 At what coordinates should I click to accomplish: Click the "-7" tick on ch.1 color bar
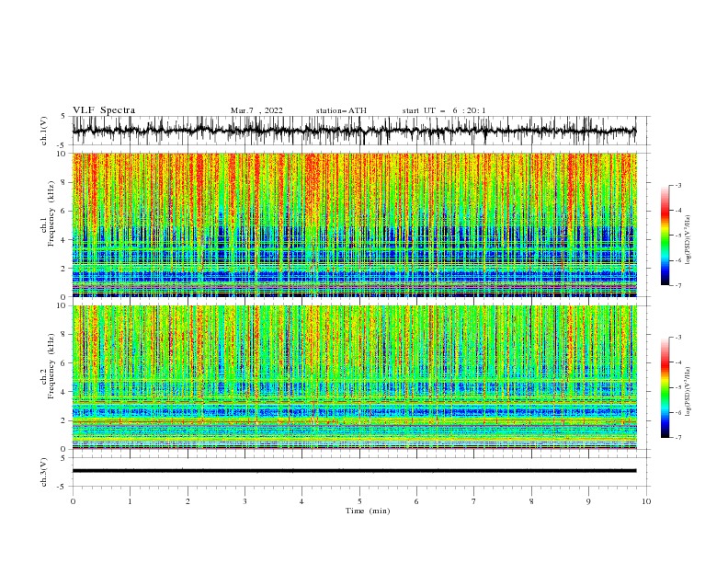[x=678, y=286]
